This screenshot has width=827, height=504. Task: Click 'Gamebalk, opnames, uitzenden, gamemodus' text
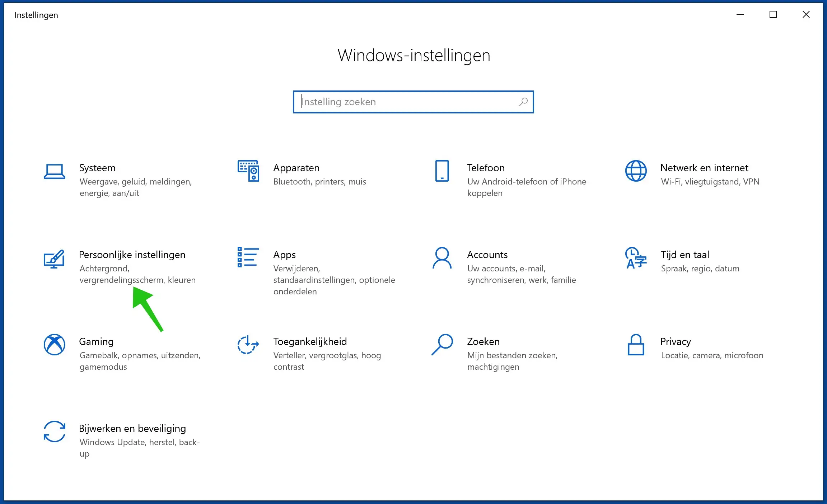click(x=140, y=361)
